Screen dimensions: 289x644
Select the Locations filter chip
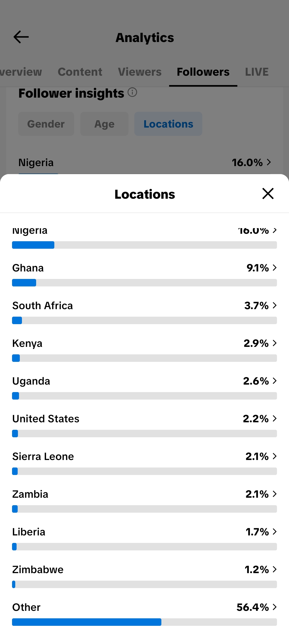(x=168, y=124)
